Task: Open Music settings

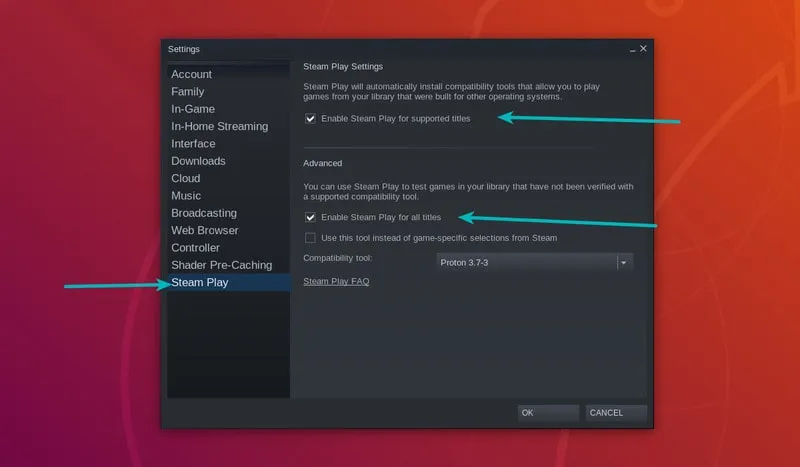Action: click(229, 195)
